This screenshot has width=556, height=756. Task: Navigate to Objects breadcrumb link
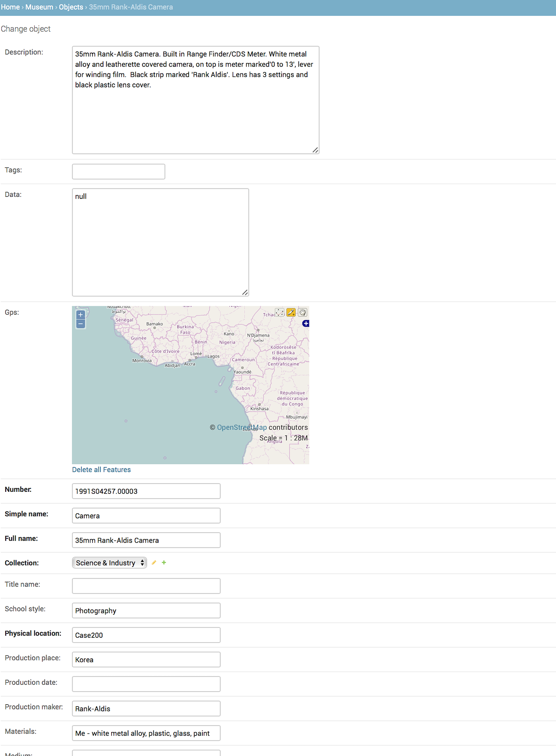click(71, 7)
